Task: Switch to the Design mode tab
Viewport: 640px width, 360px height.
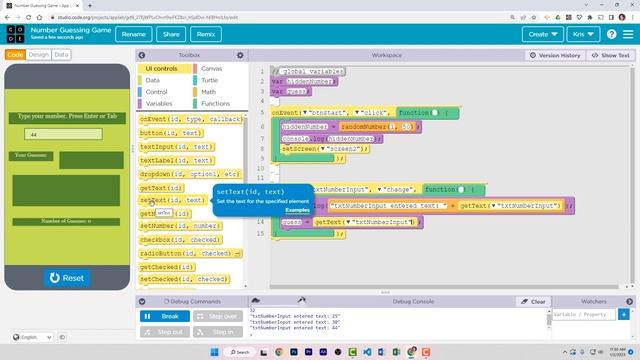Action: [39, 55]
